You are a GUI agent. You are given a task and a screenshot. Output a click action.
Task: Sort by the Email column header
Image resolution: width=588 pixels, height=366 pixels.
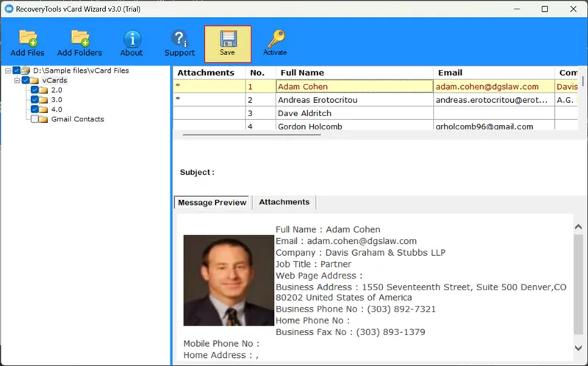(493, 73)
